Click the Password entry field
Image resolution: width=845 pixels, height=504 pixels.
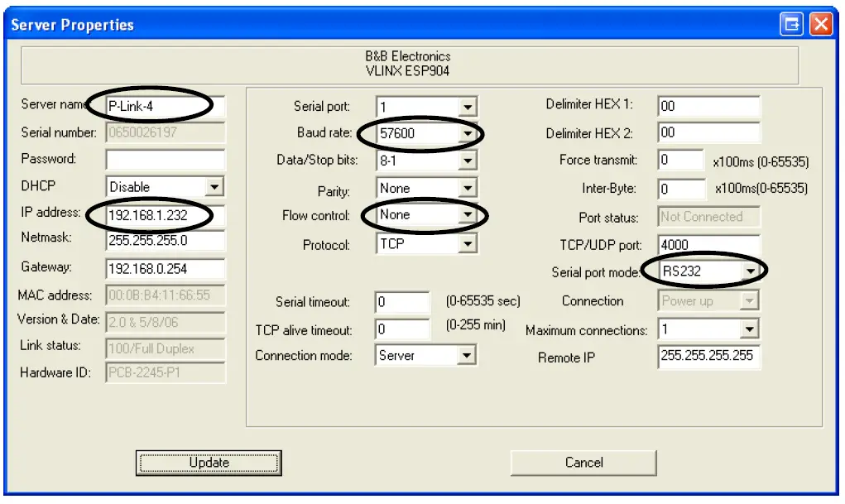coord(165,160)
